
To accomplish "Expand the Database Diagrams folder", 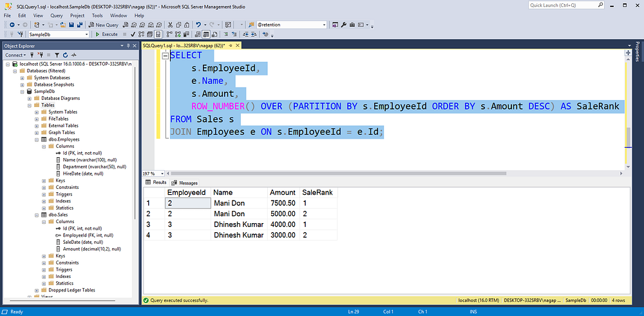I will click(30, 98).
